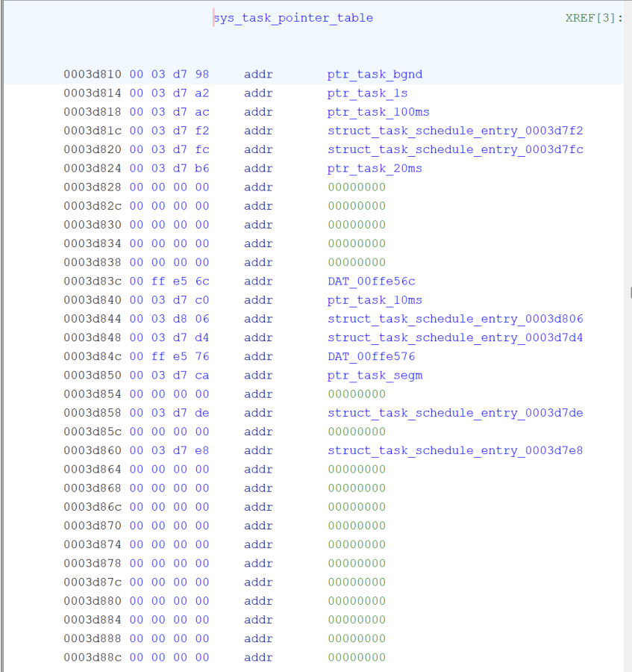
Task: Open struct_task_schedule_entry_0003d7e8 reference
Action: (x=455, y=451)
